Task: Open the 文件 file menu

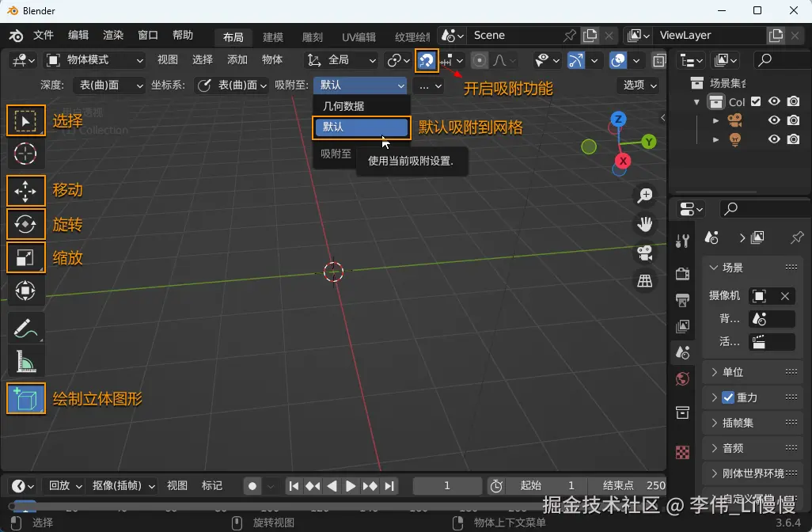Action: [x=44, y=35]
